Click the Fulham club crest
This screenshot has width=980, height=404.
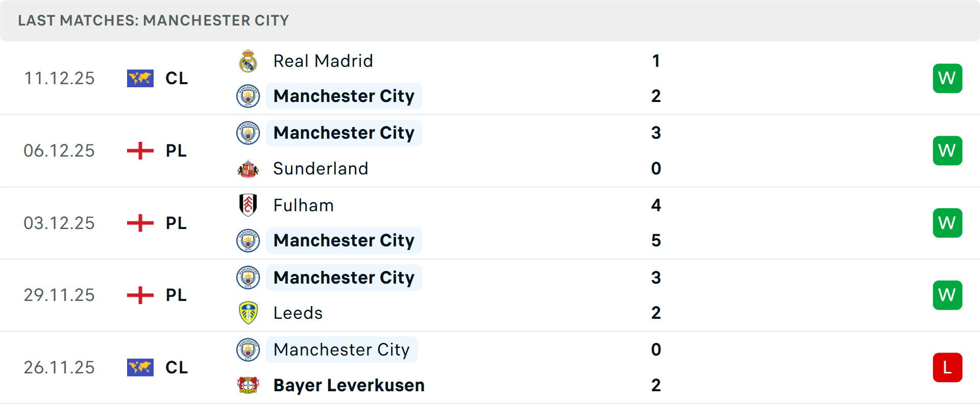coord(248,205)
